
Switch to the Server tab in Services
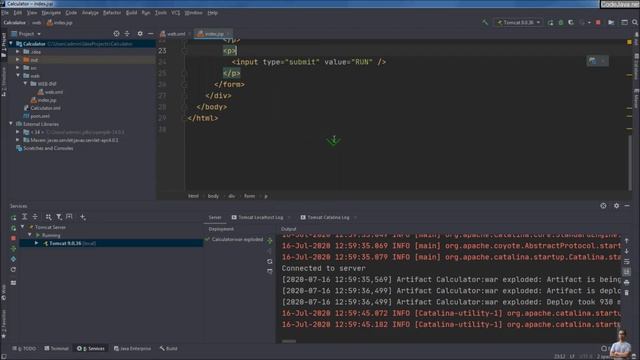click(x=215, y=218)
